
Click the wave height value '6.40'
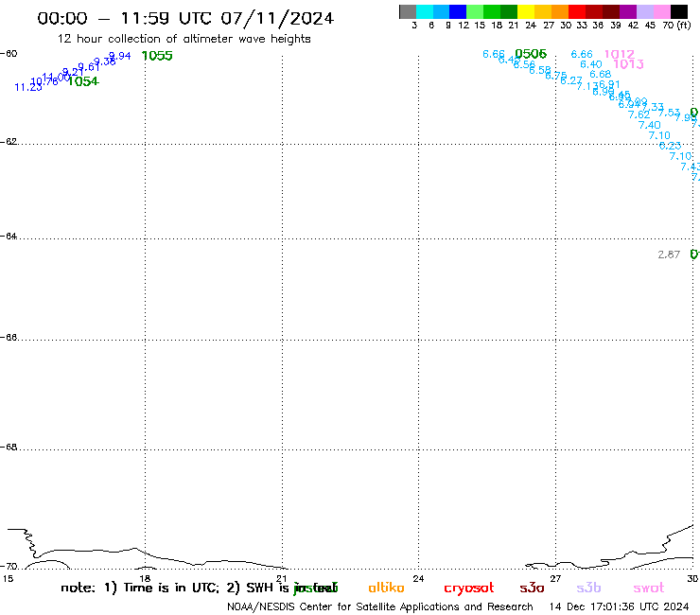pyautogui.click(x=590, y=64)
